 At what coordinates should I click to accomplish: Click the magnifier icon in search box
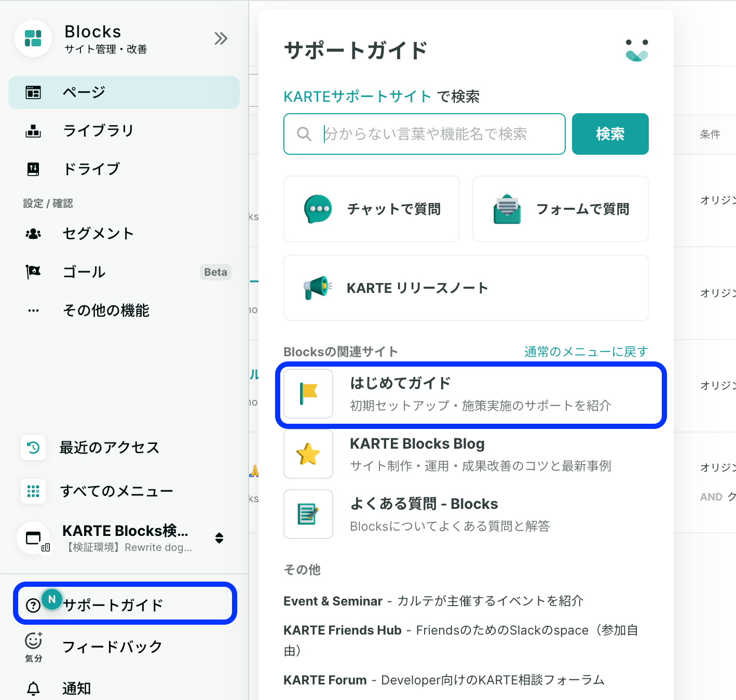[x=304, y=134]
